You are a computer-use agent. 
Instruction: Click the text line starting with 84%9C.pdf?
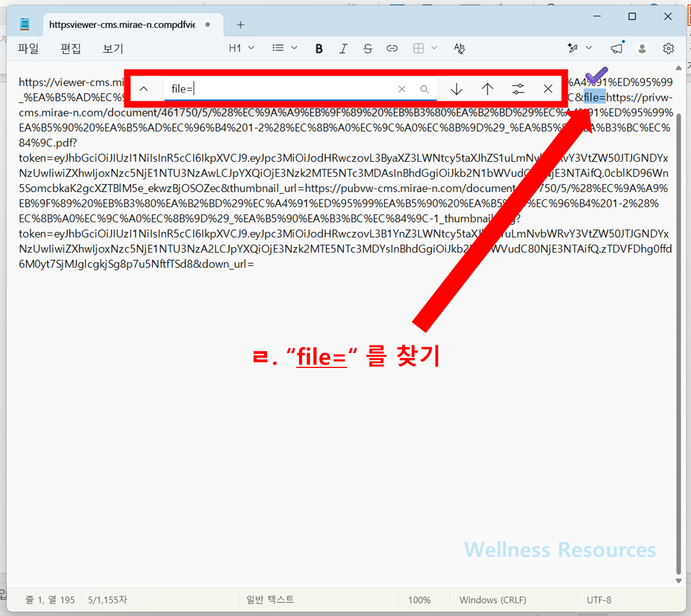(48, 143)
